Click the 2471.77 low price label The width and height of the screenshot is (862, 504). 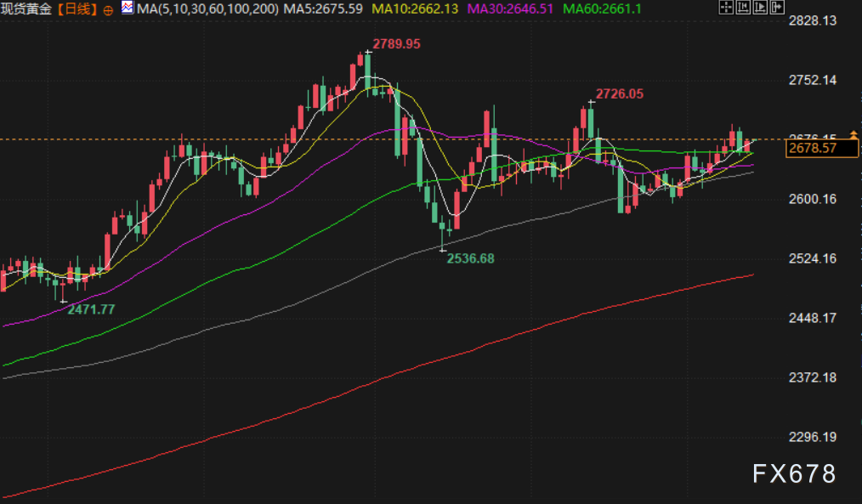tap(91, 309)
